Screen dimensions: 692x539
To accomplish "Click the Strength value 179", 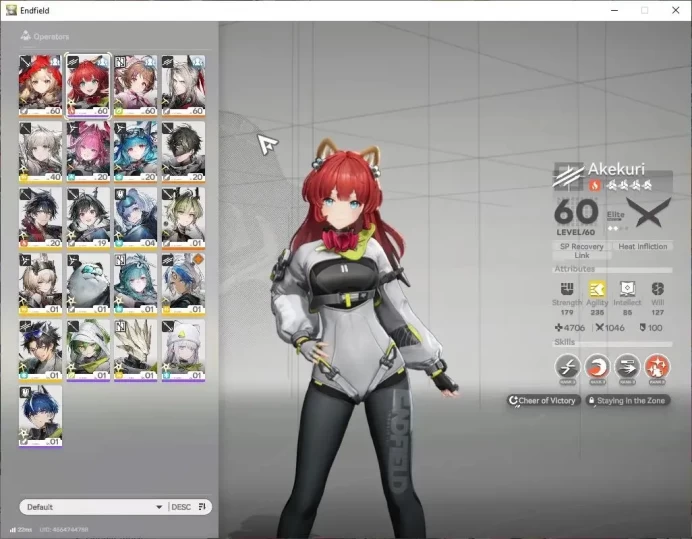I will (x=567, y=313).
